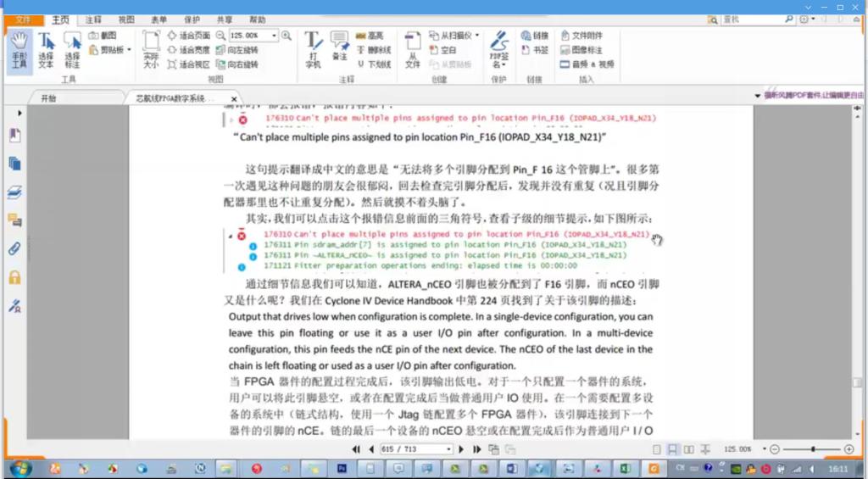
Task: Enable two-page facing view mode
Action: point(688,449)
